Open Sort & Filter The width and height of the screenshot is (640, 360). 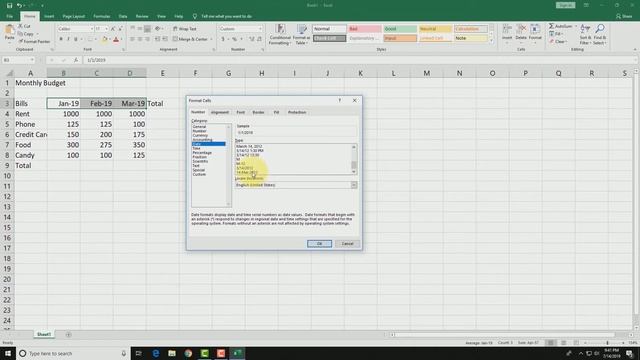click(585, 34)
